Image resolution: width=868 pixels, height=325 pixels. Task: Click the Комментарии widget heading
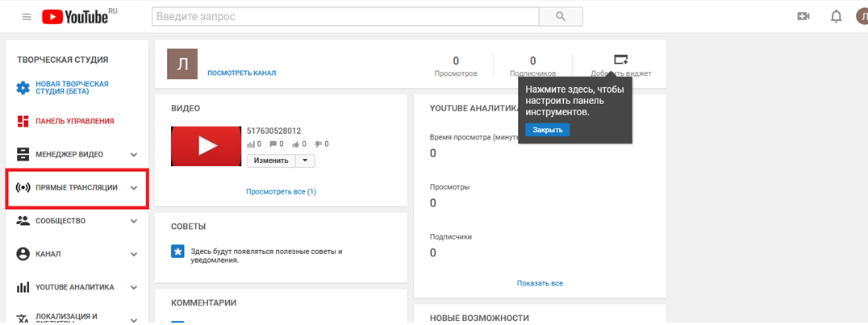pos(204,303)
